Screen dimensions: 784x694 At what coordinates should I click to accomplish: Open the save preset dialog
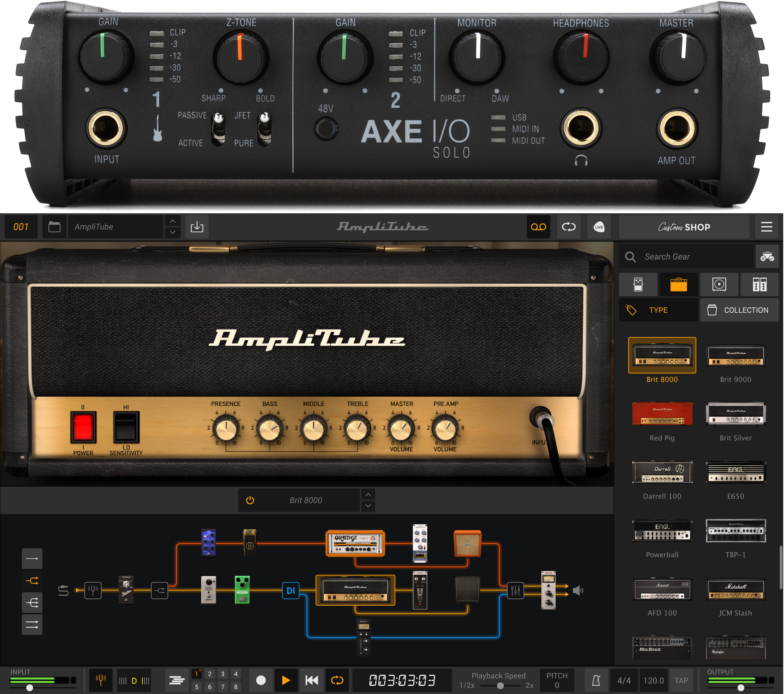[197, 227]
